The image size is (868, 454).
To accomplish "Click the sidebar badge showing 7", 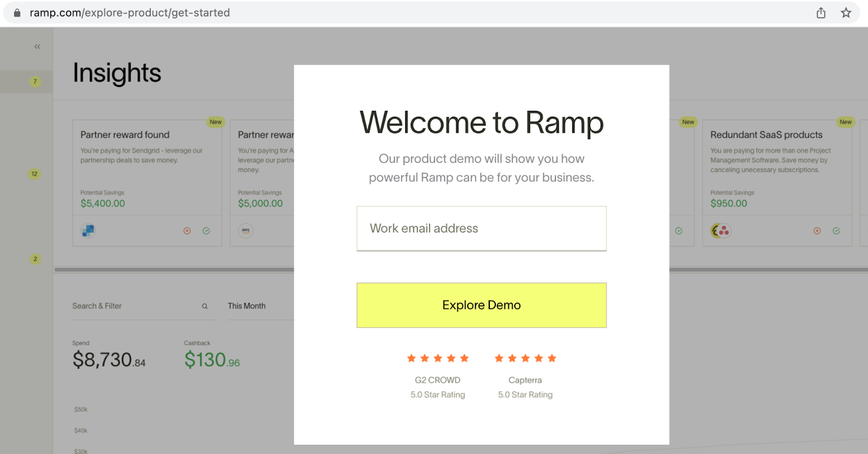I will click(35, 82).
